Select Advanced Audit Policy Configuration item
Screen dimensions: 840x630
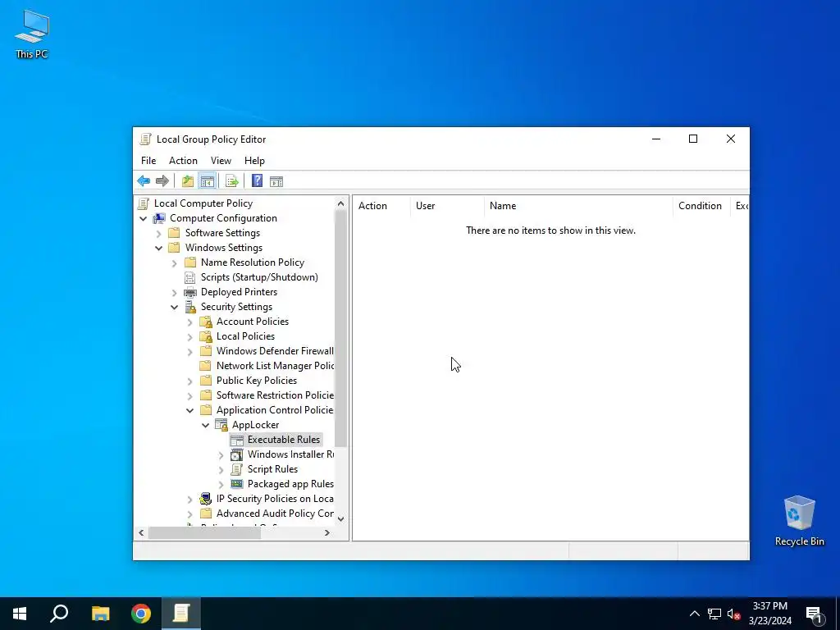275,514
